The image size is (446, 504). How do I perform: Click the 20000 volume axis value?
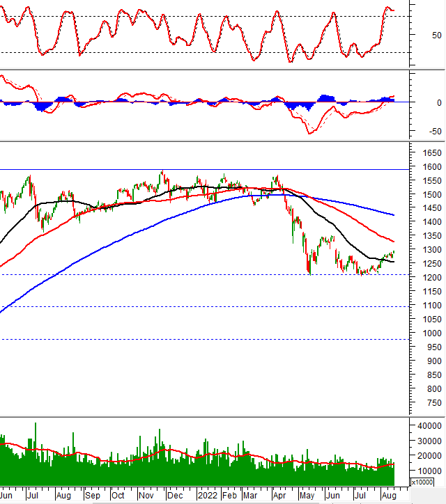429,456
